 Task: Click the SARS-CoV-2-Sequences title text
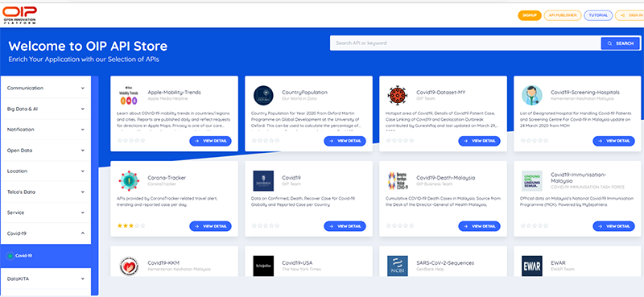445,263
